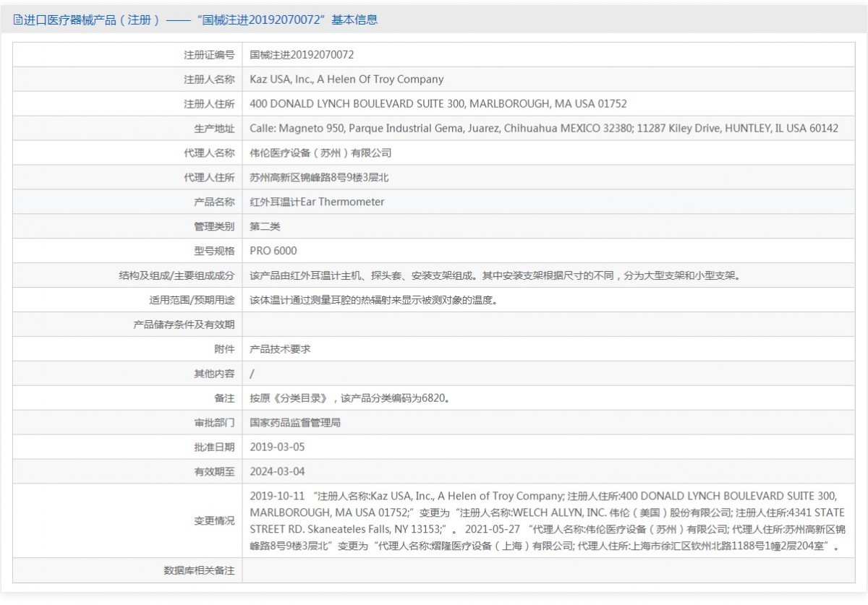
Task: Select registration number 国械注进20192070072 in the table
Action: [302, 55]
